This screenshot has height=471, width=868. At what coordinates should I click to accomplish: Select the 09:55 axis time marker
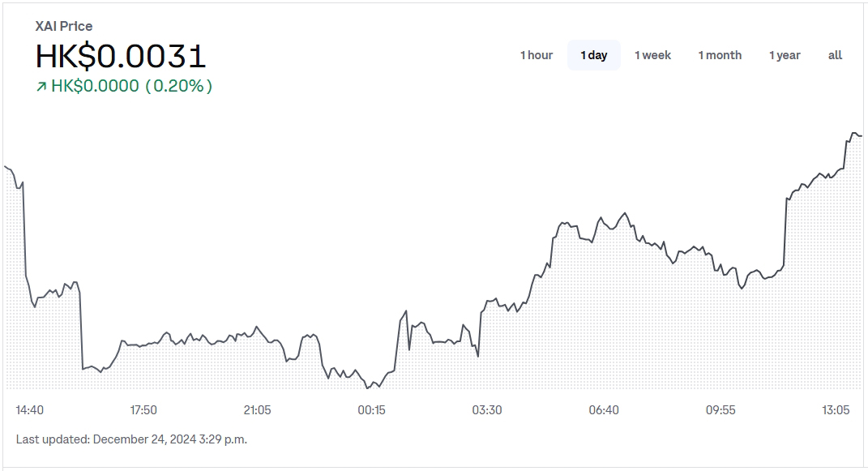tap(720, 410)
